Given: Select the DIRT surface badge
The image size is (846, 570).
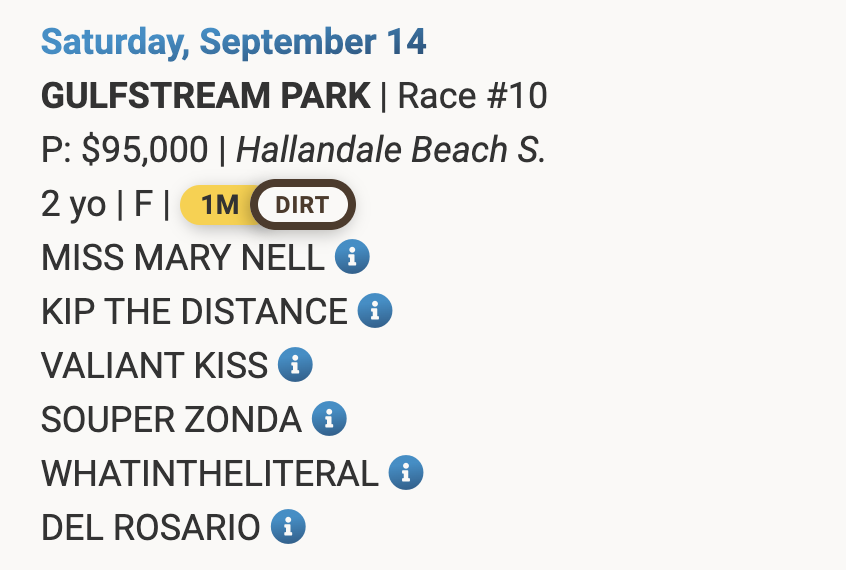Looking at the screenshot, I should click(303, 205).
